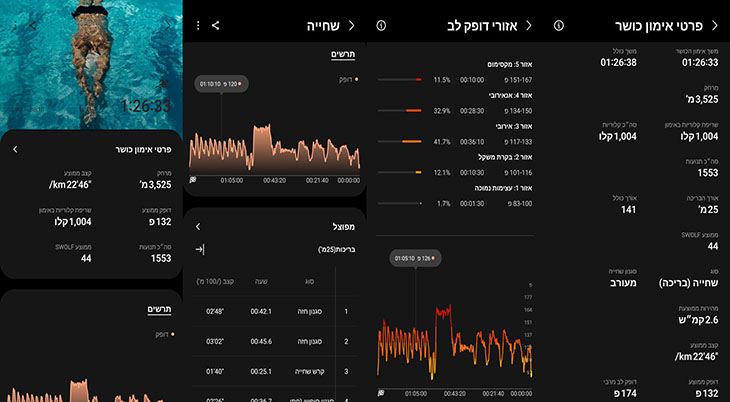
Task: Select the תרשים tab in the bottom-left card
Action: (x=160, y=310)
